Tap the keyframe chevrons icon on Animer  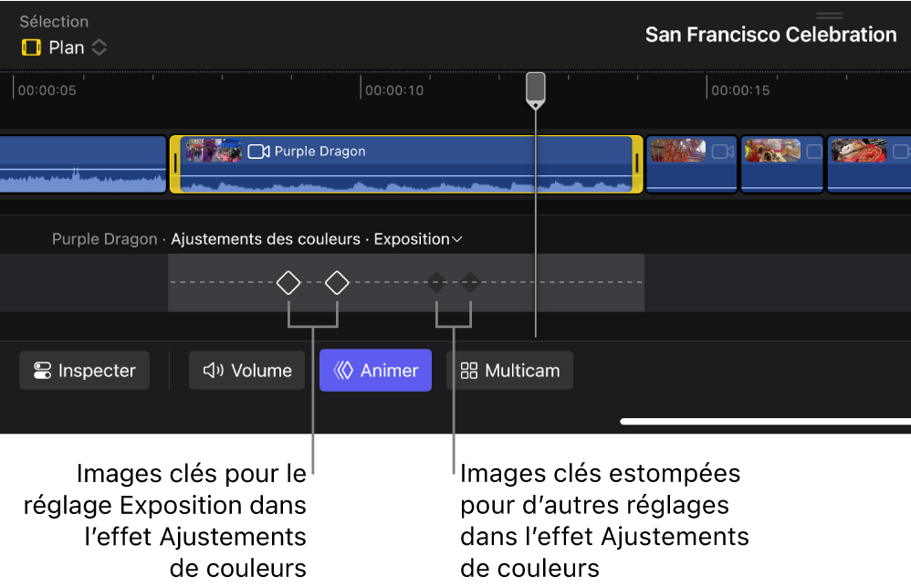coord(345,370)
